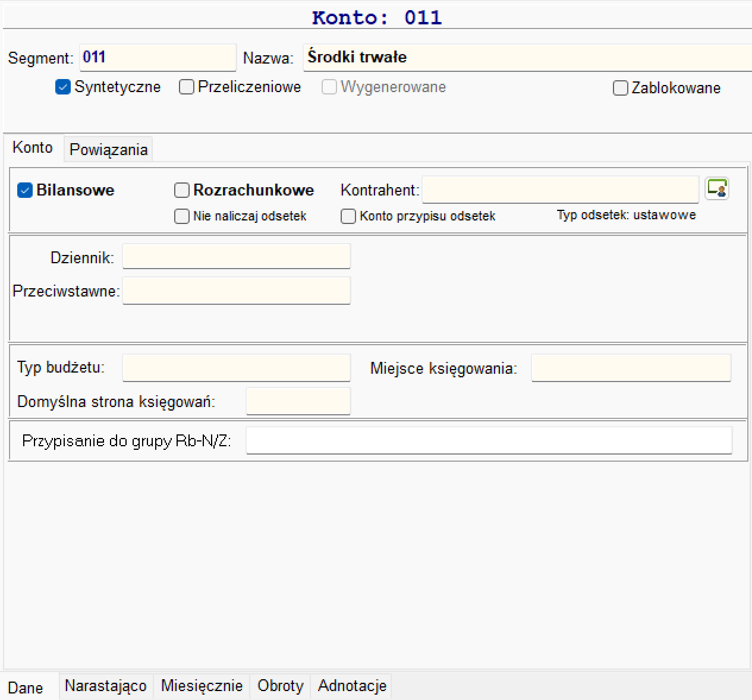Click the Dziennik field
Image resolution: width=752 pixels, height=700 pixels.
point(237,256)
